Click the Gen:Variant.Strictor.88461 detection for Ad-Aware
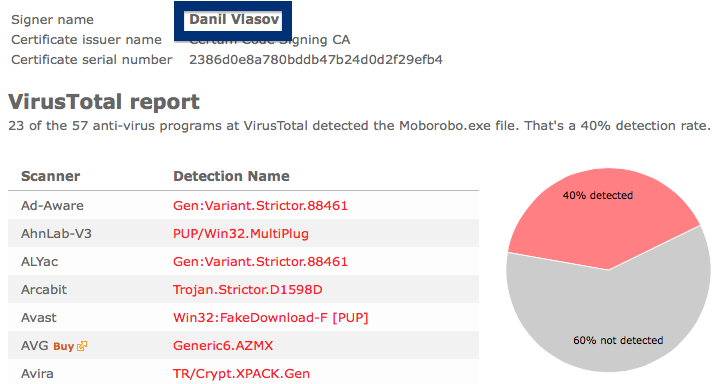This screenshot has height=384, width=722. coord(260,205)
